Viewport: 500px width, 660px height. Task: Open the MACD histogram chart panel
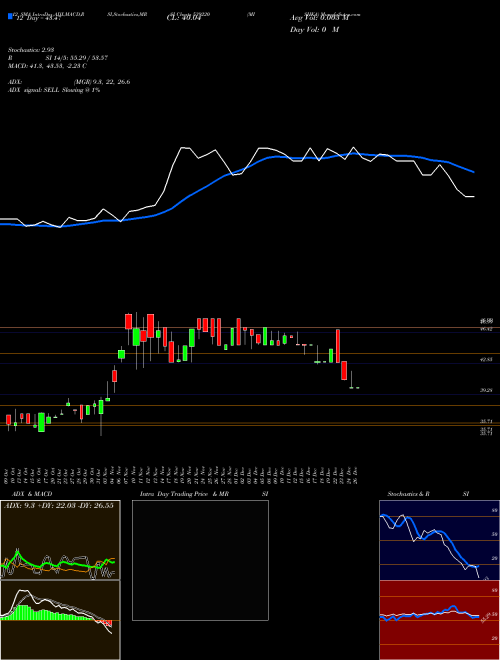click(60, 620)
